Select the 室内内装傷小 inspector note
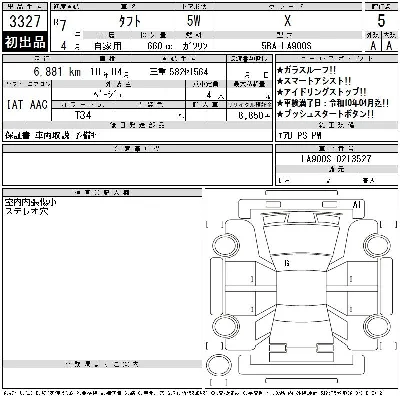This screenshot has width=400, height=400. click(30, 202)
